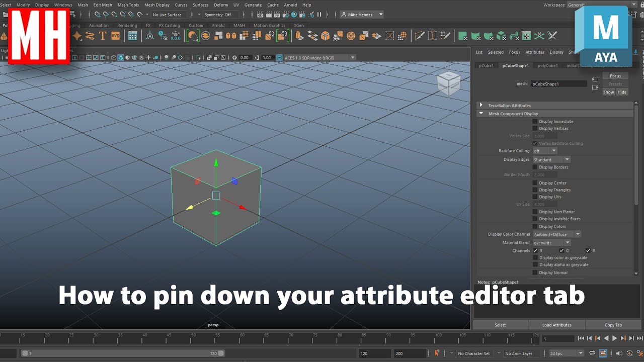
Task: Open the ACES 1.0 SDR-video view transform dropdown
Action: click(x=320, y=58)
